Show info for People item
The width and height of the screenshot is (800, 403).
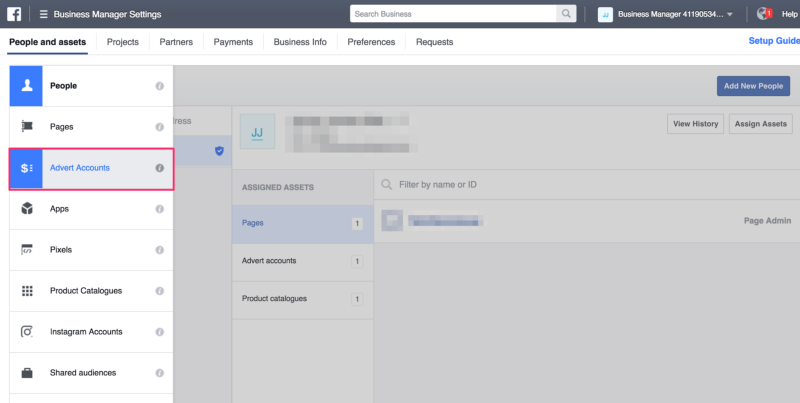[x=160, y=86]
